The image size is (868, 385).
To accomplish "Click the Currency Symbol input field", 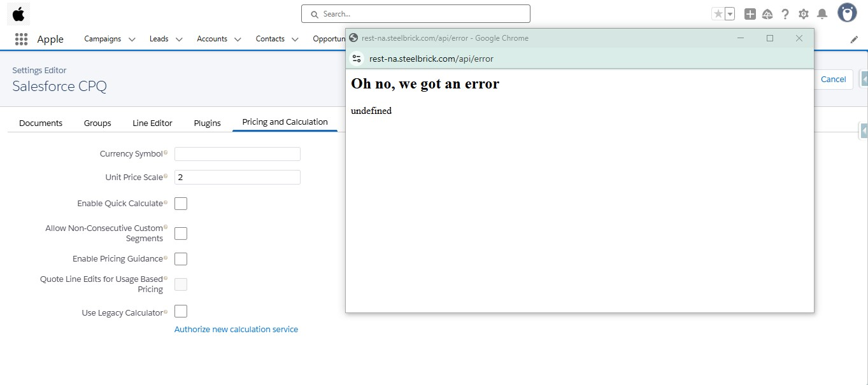I will point(238,154).
